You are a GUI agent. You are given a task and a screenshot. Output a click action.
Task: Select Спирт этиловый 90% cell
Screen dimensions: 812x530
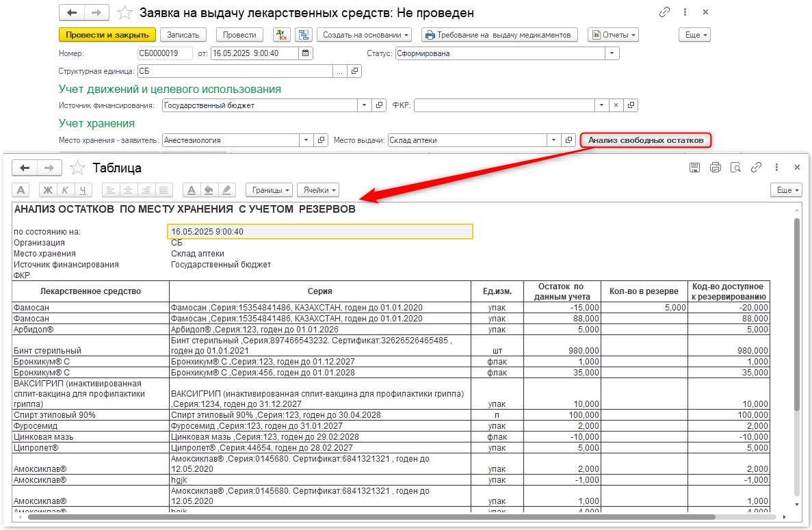(x=90, y=415)
